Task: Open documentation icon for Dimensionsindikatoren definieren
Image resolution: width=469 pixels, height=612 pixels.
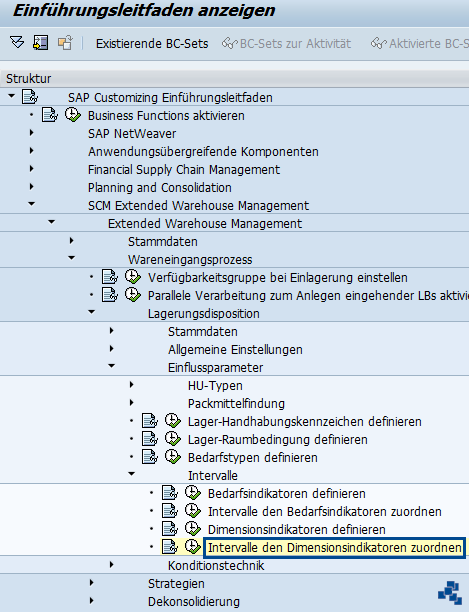Action: pyautogui.click(x=170, y=528)
